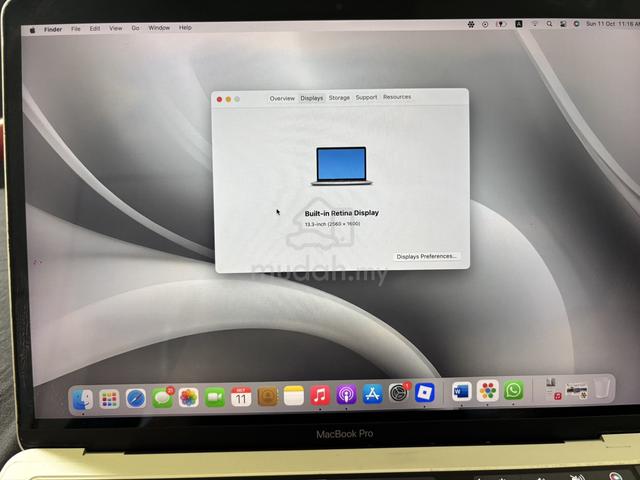640x480 pixels.
Task: Open Messages app in the Dock
Action: [x=162, y=398]
